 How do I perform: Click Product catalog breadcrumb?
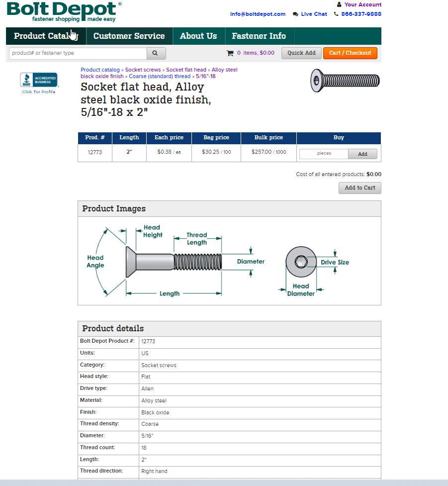100,70
